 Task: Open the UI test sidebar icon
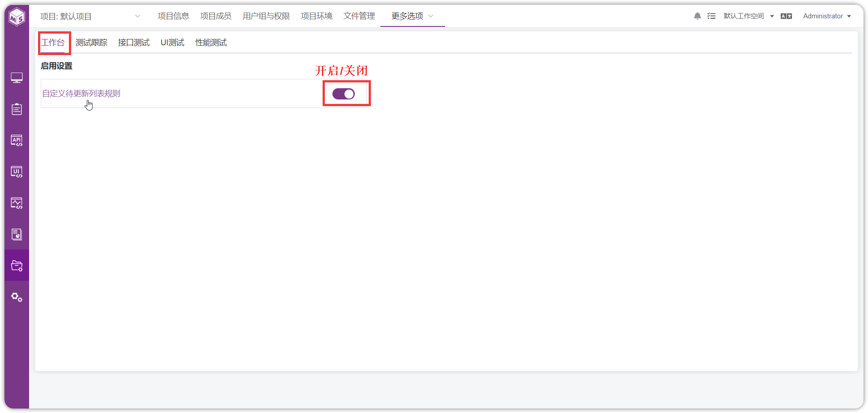[x=17, y=172]
